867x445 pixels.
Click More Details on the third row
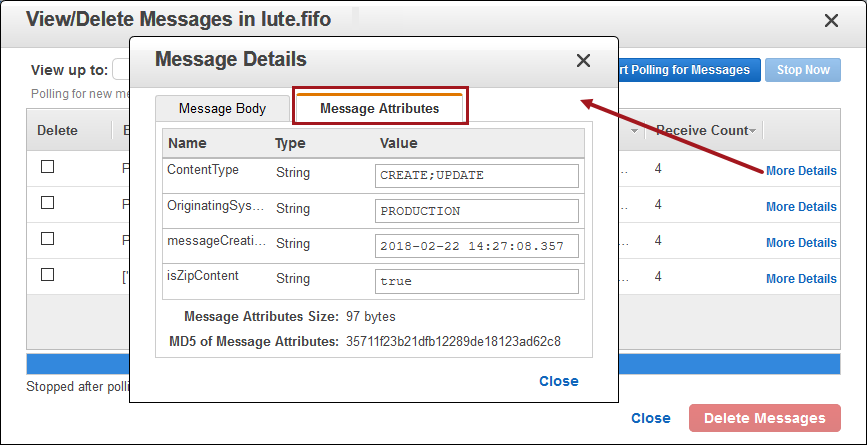(801, 243)
